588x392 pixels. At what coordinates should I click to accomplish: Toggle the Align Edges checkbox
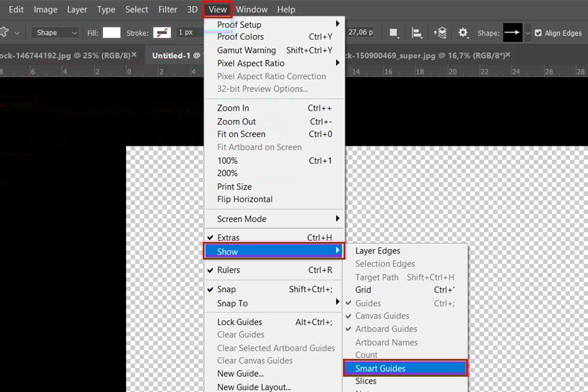[538, 32]
